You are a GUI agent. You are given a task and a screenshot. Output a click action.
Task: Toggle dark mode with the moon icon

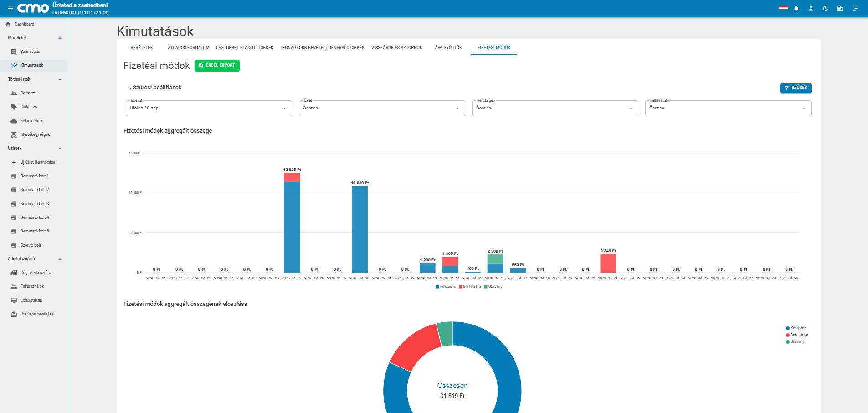[826, 9]
